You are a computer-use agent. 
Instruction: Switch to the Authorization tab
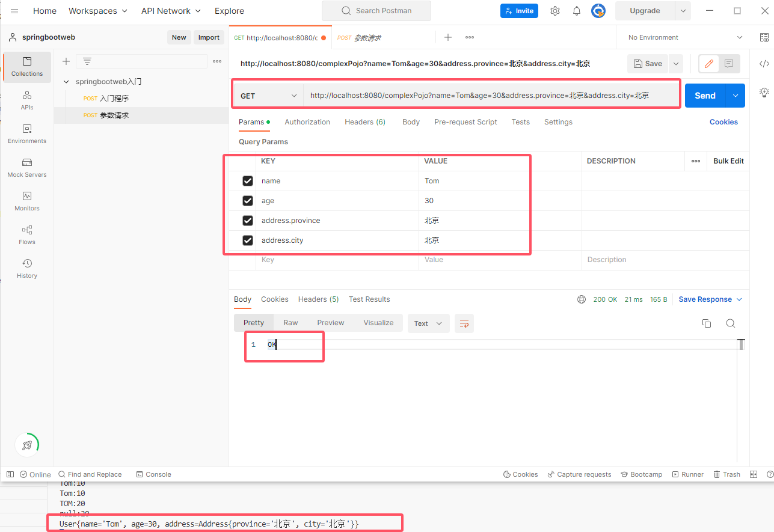tap(307, 122)
